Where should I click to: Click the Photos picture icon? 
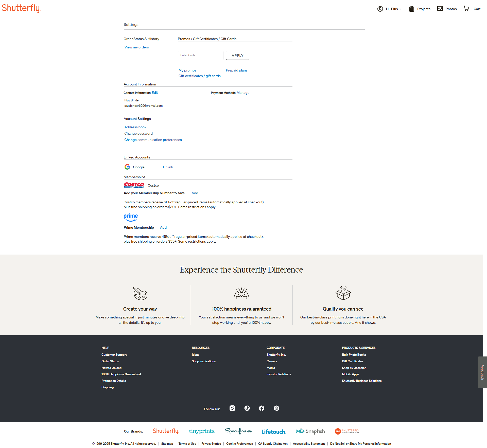tap(440, 9)
